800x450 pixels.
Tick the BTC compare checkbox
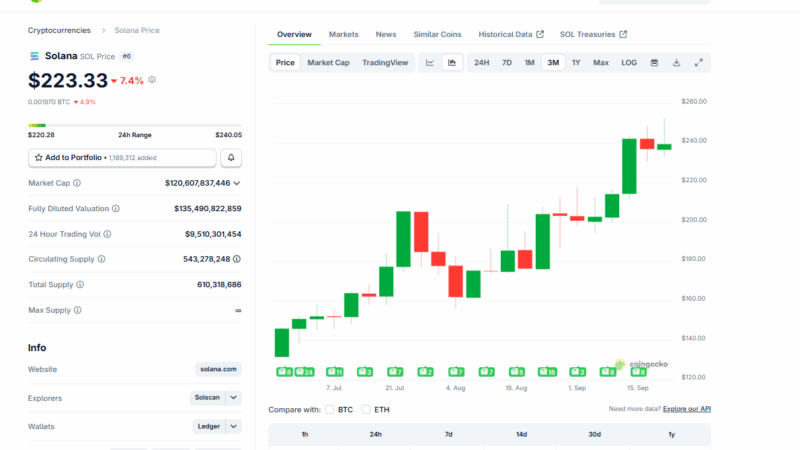coord(330,410)
